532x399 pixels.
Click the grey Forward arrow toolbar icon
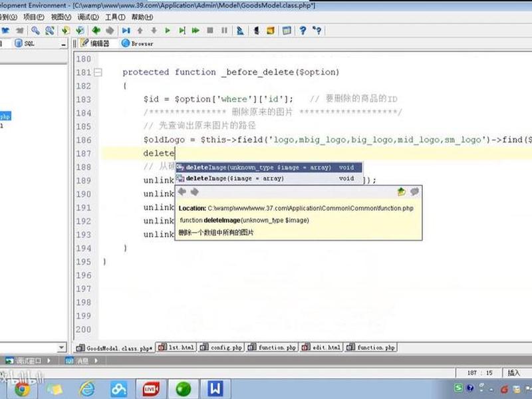pyautogui.click(x=110, y=31)
